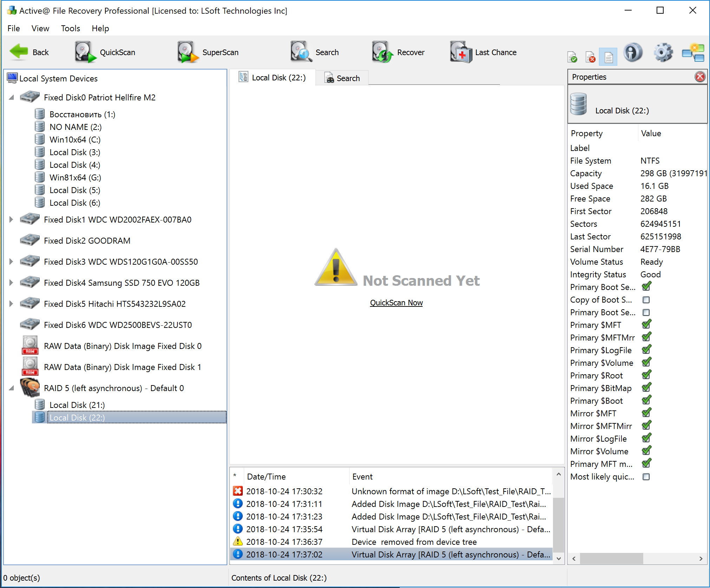
Task: Click the RAID 5 stacked disks icon
Action: 30,388
